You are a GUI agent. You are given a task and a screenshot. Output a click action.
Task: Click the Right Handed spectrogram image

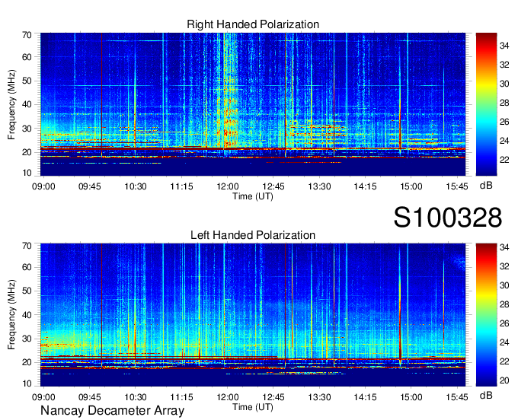tap(253, 104)
